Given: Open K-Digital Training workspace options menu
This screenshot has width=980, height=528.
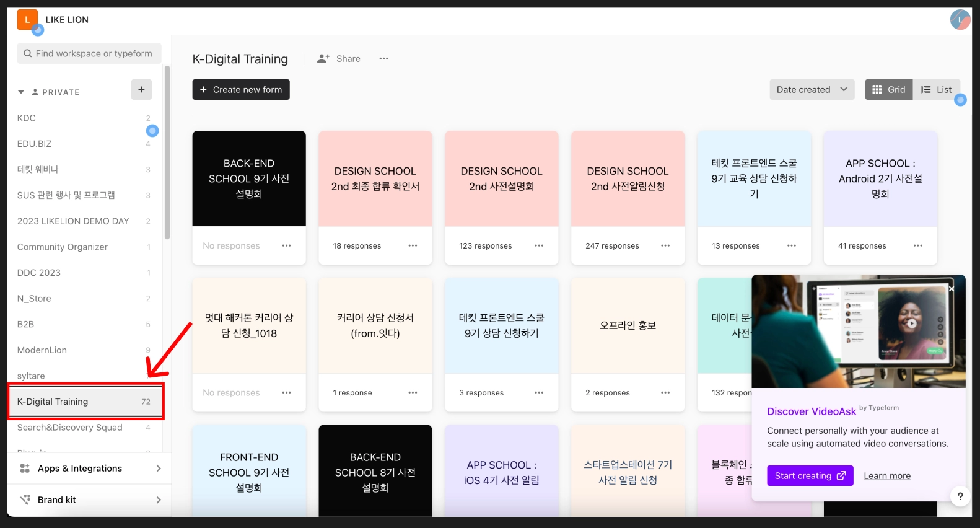Looking at the screenshot, I should coord(384,59).
